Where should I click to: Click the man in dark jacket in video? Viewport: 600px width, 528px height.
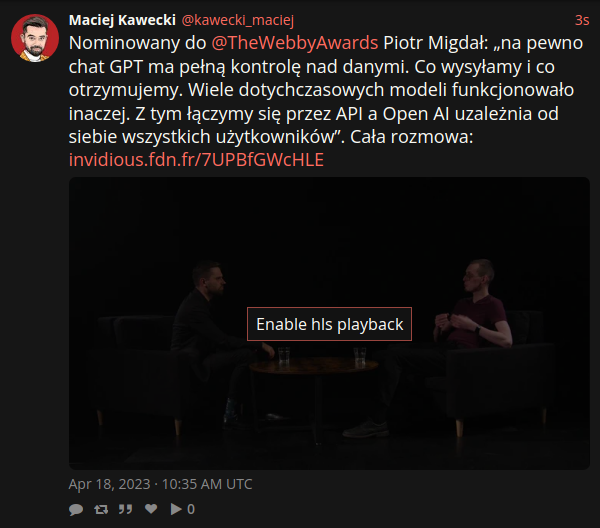point(214,337)
